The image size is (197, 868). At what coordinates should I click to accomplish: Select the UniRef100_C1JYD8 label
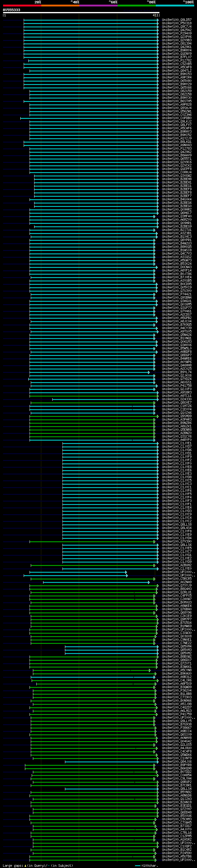(177, 477)
